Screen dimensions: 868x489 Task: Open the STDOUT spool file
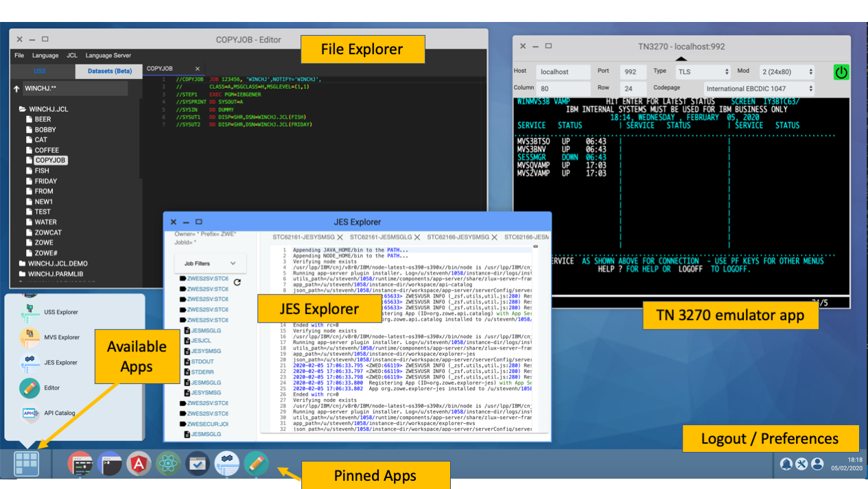(x=203, y=361)
